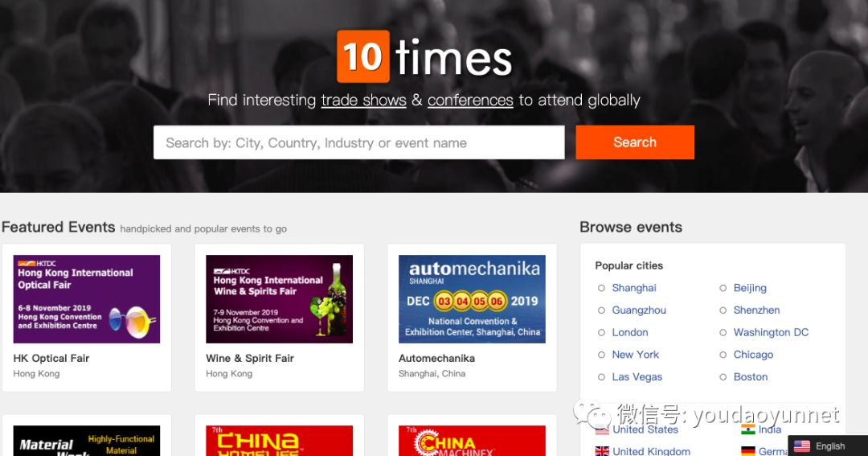Viewport: 868px width, 456px height.
Task: Select the circle bullet beside Shanghai
Action: point(601,288)
